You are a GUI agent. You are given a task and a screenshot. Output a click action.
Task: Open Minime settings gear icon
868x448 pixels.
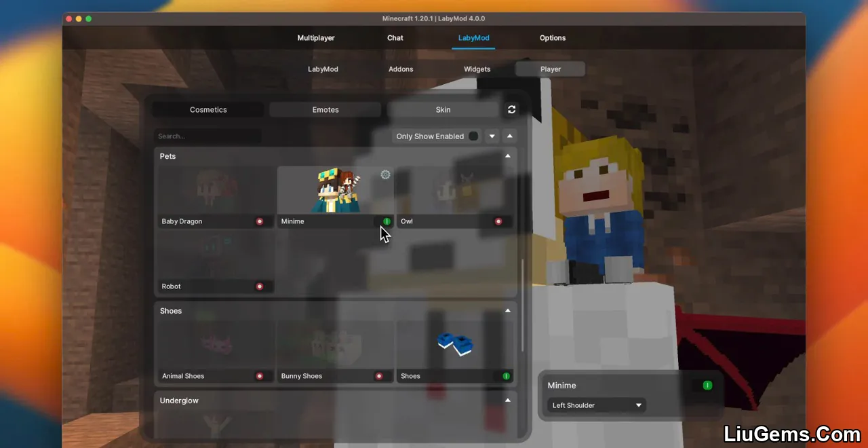[385, 174]
